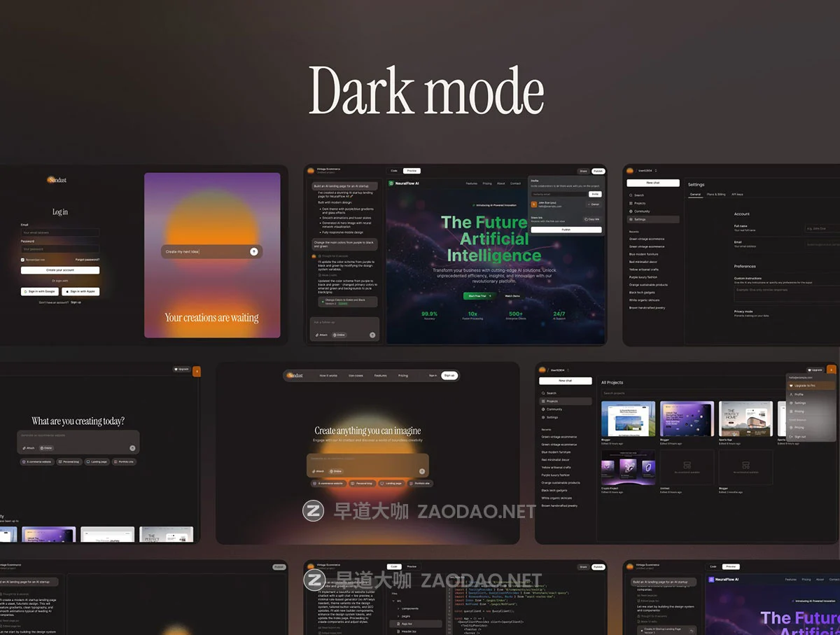The image size is (840, 635).
Task: Switch to the Plans & Billing tab
Action: [x=715, y=195]
